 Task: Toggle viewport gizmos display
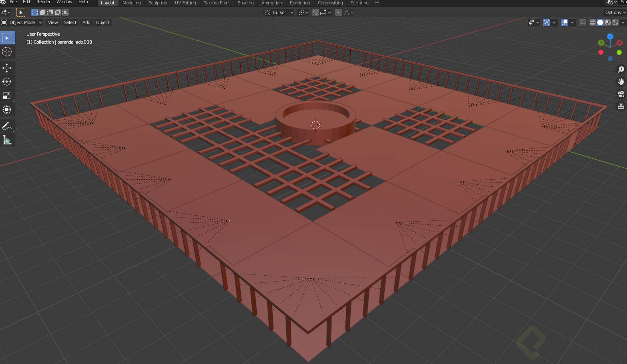point(547,22)
